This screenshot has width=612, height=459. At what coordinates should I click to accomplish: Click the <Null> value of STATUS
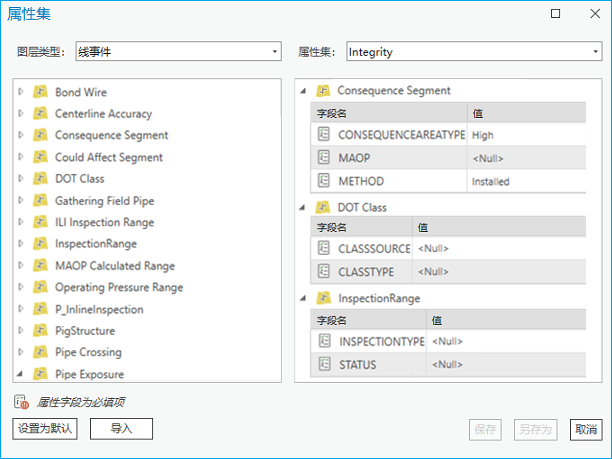click(447, 364)
